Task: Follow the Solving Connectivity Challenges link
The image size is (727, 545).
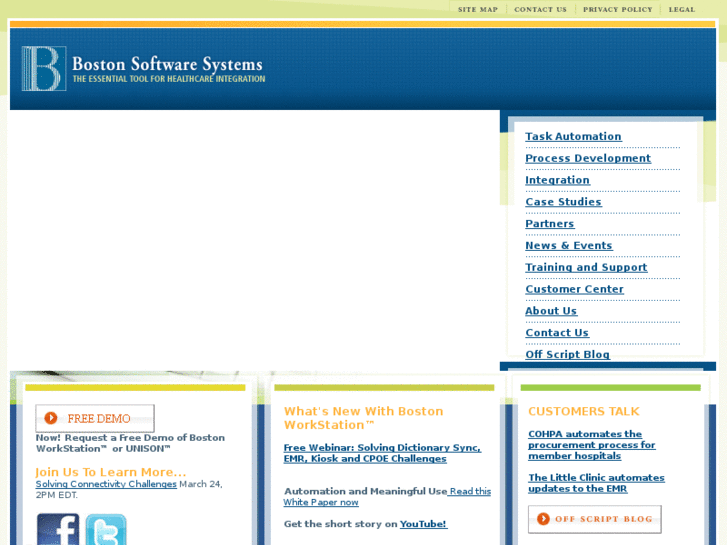Action: tap(106, 484)
